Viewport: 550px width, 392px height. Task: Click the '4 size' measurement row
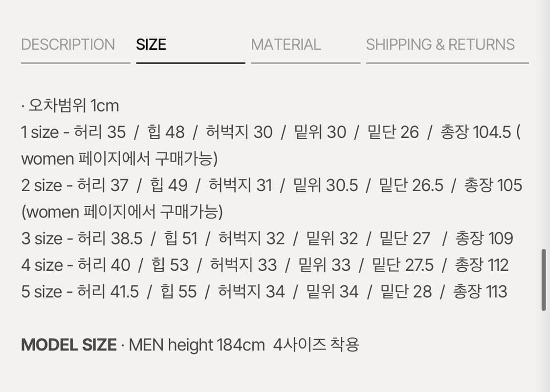tap(264, 264)
